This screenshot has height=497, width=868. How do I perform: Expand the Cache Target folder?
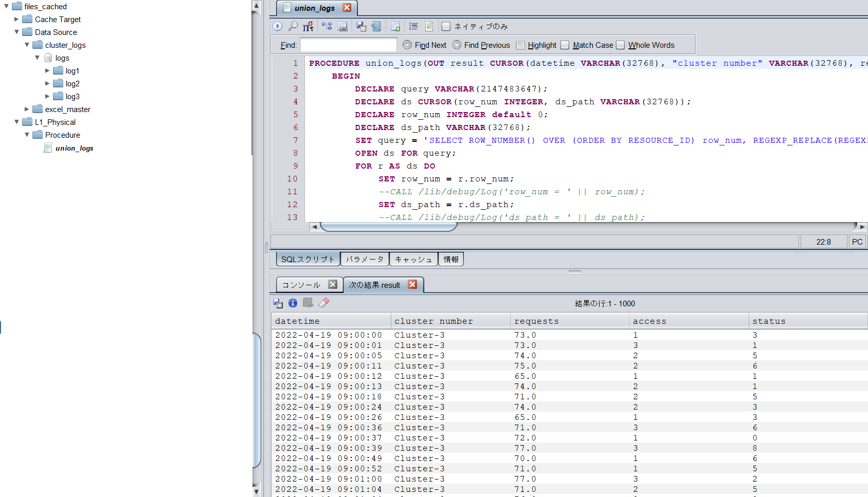pos(16,19)
